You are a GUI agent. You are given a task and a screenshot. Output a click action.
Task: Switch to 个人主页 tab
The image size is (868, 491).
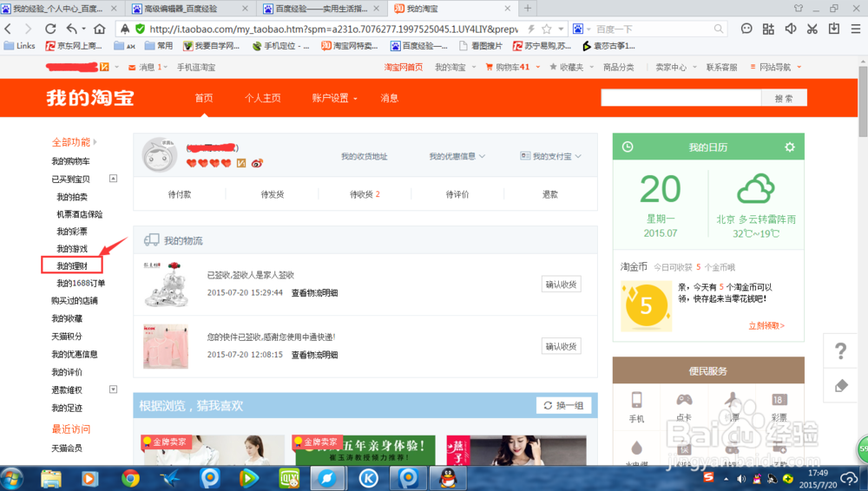pyautogui.click(x=262, y=98)
